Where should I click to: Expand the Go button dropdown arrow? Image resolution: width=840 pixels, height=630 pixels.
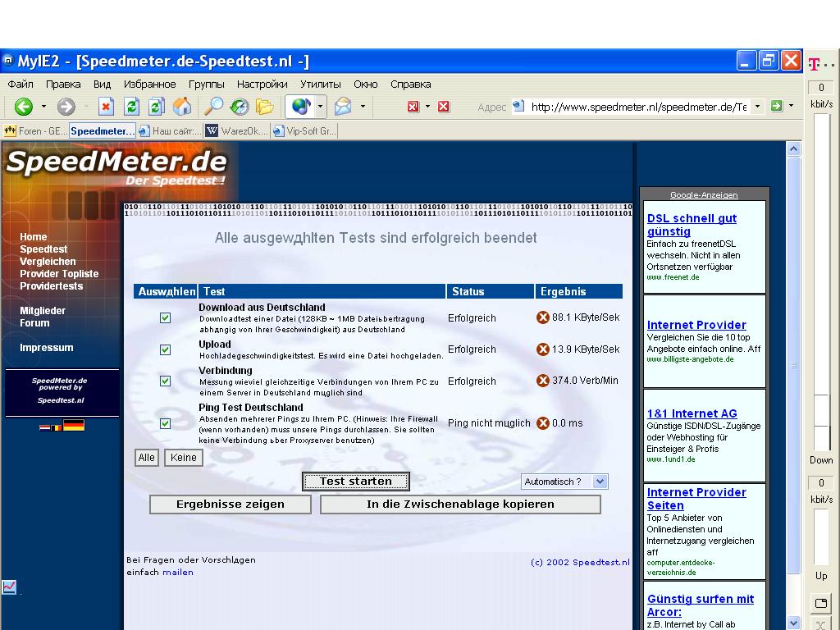[x=791, y=106]
